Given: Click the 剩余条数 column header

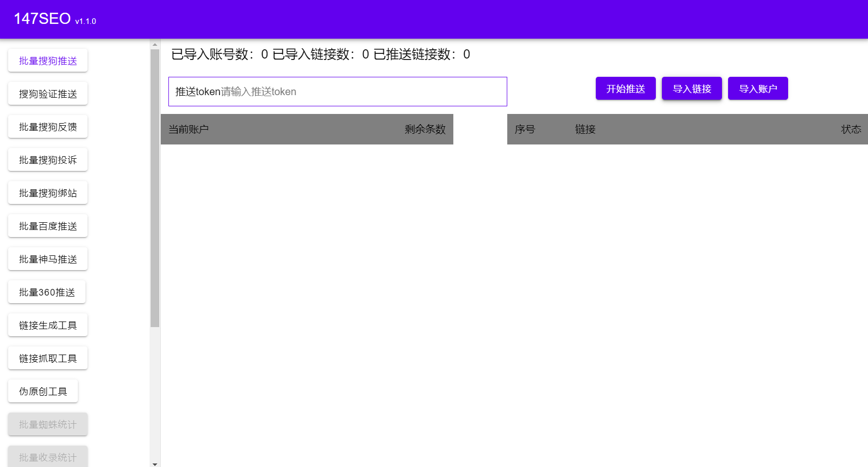Looking at the screenshot, I should (x=425, y=129).
